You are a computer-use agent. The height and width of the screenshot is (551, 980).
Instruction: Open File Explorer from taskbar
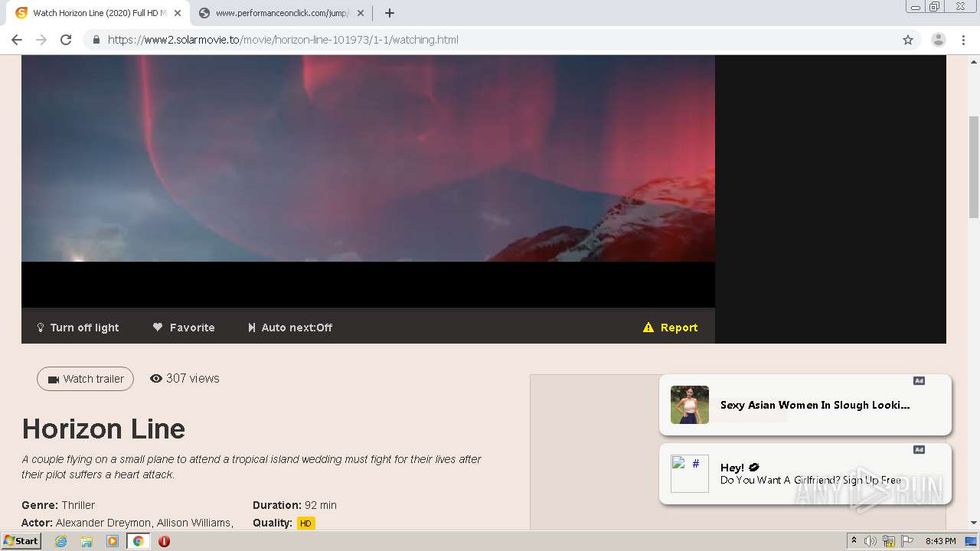click(87, 541)
